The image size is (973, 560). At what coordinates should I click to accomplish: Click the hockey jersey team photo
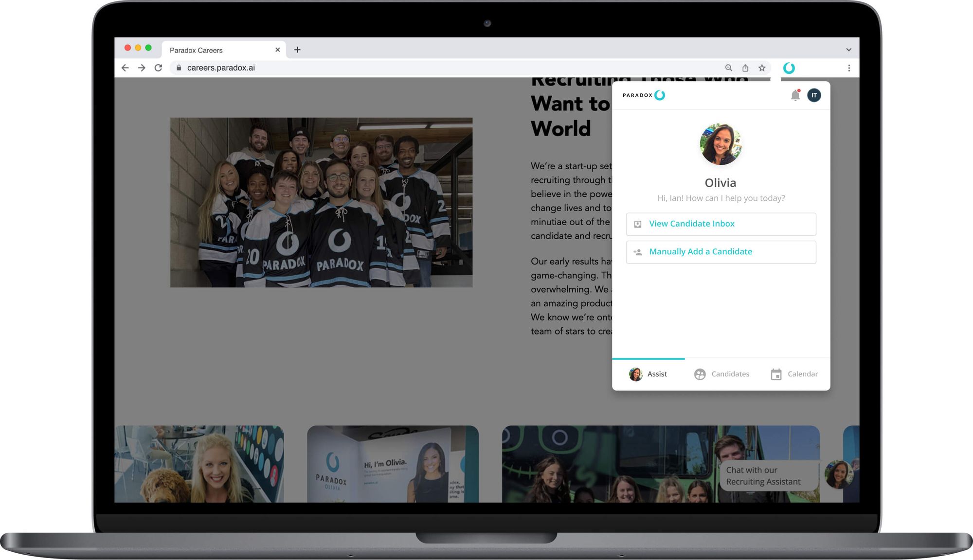(x=321, y=202)
